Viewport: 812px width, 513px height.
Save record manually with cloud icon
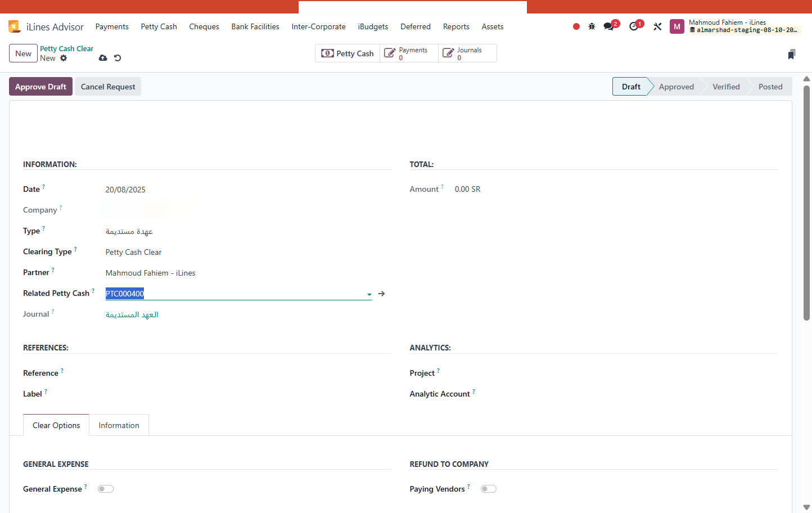[103, 58]
